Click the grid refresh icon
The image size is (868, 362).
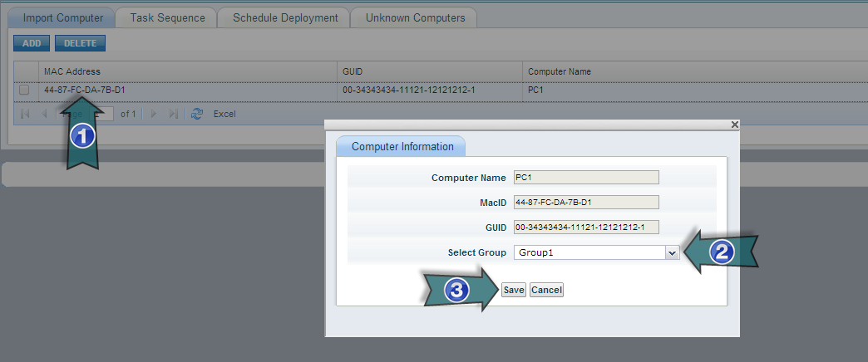point(197,114)
